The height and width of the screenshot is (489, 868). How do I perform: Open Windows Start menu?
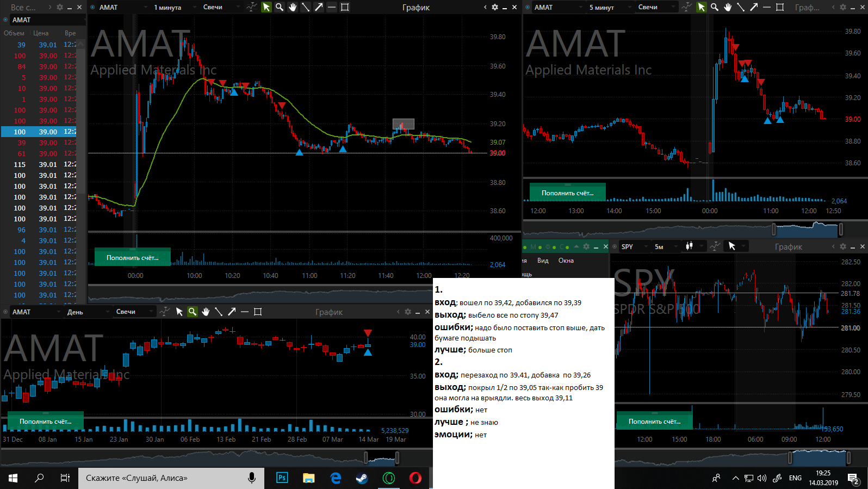[13, 478]
